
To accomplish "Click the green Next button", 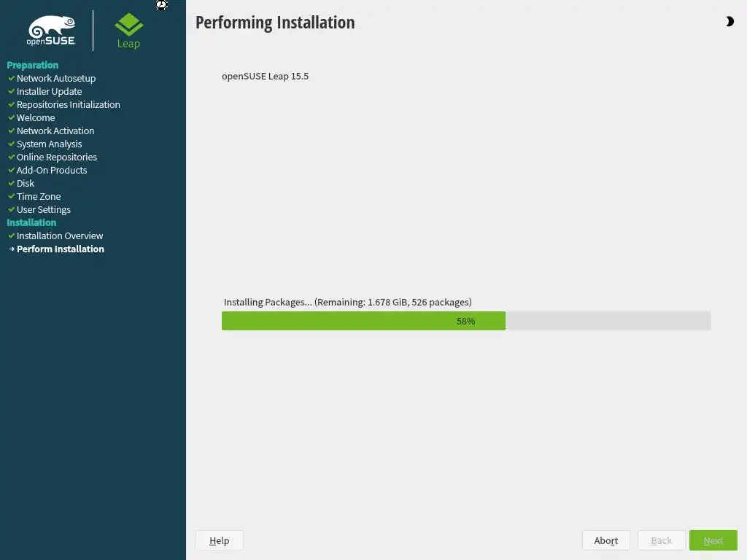I will point(713,540).
